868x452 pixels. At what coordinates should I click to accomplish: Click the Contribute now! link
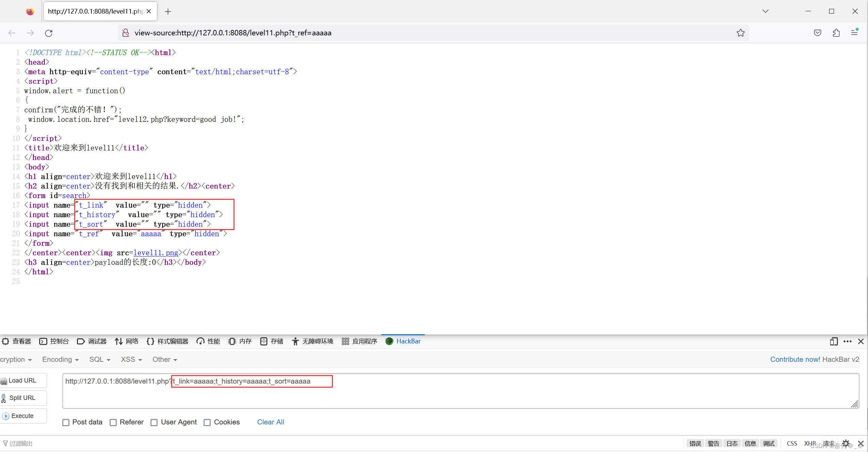[795, 359]
